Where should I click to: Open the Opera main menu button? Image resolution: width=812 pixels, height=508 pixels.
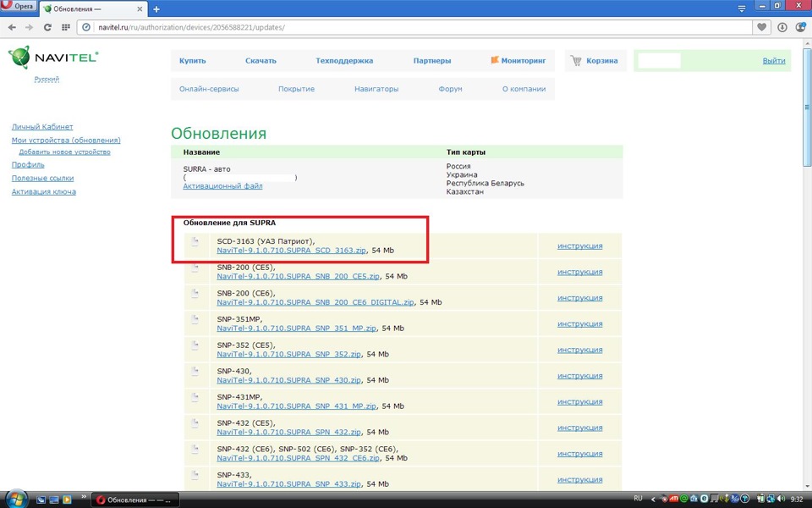18,6
